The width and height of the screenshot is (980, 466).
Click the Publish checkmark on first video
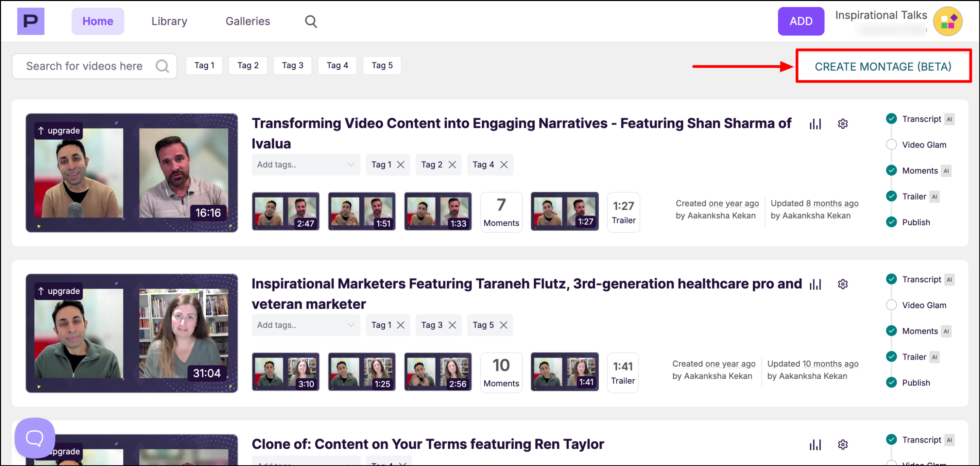pyautogui.click(x=891, y=222)
